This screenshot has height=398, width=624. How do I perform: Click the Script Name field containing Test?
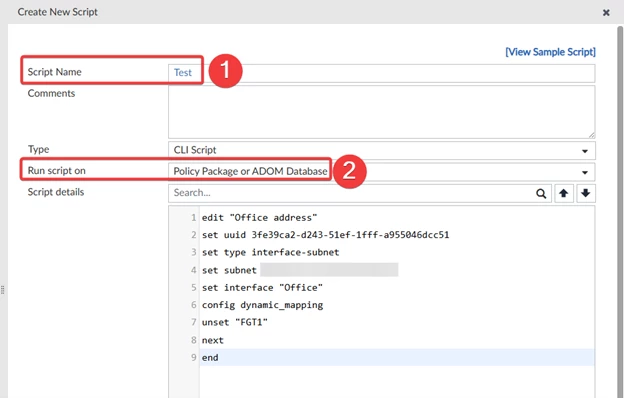382,73
